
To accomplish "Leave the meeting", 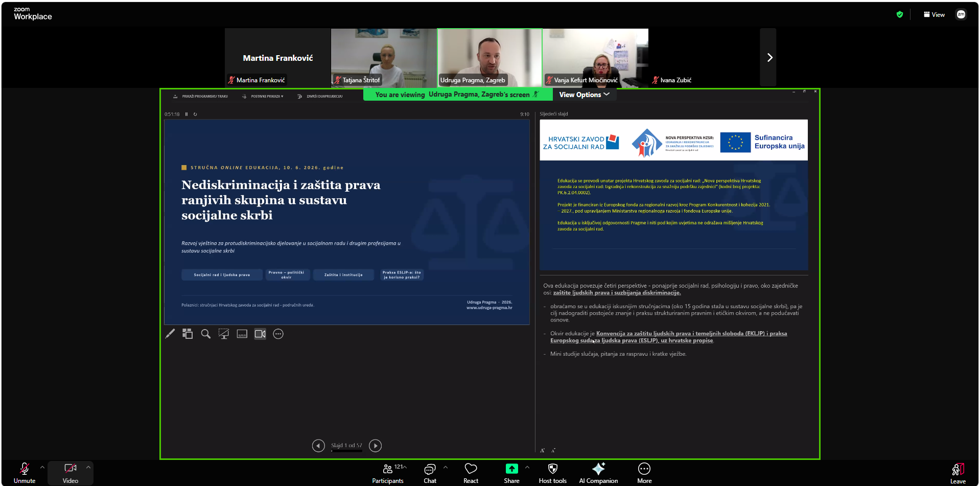I will [x=958, y=473].
